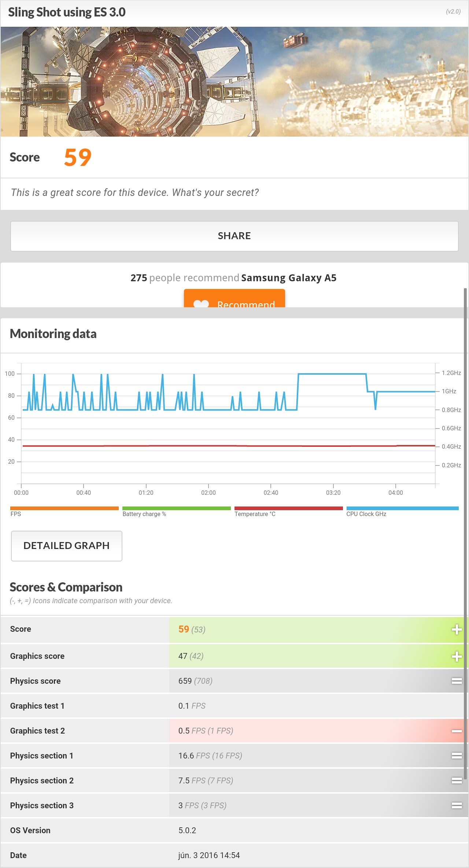Viewport: 469px width, 868px height.
Task: Tap '275 people recommend Samsung Galaxy A5' text
Action: point(233,278)
